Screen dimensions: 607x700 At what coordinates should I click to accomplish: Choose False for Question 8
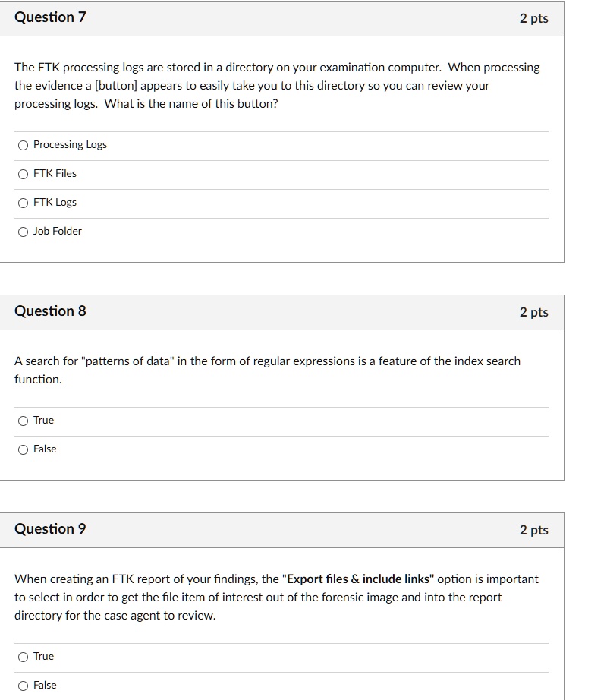tap(24, 449)
